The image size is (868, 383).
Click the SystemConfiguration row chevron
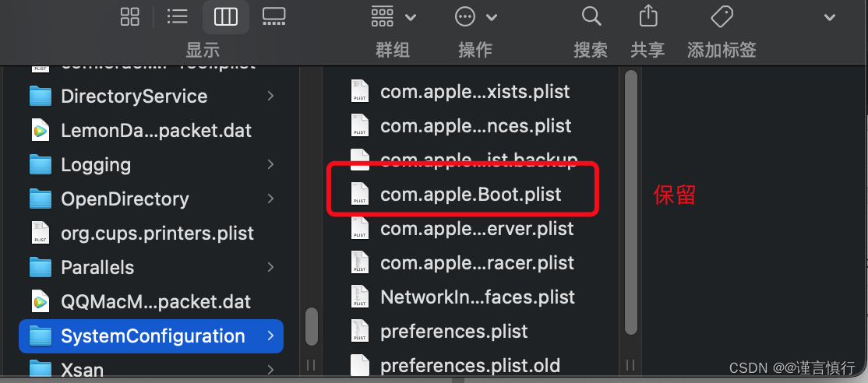[x=270, y=336]
